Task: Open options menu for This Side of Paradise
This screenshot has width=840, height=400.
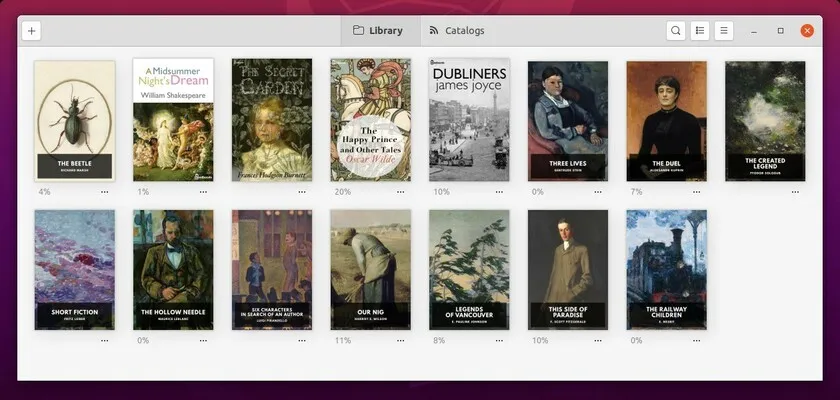Action: [598, 341]
